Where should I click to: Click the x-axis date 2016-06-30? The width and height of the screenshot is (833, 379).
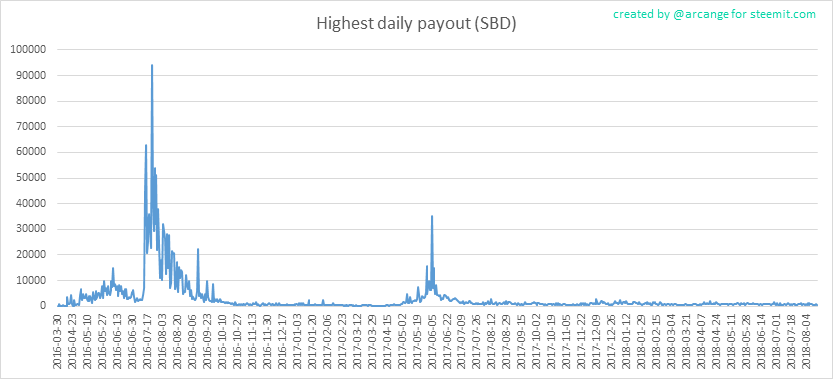pos(132,342)
